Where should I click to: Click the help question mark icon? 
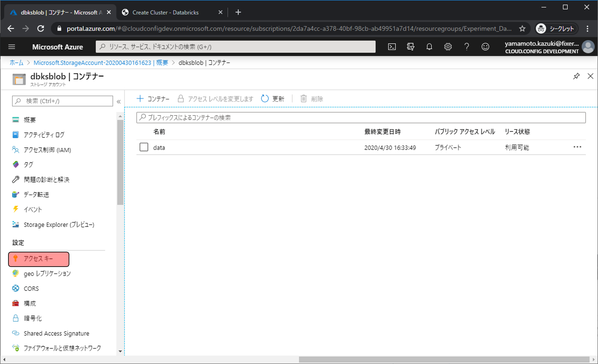click(466, 47)
